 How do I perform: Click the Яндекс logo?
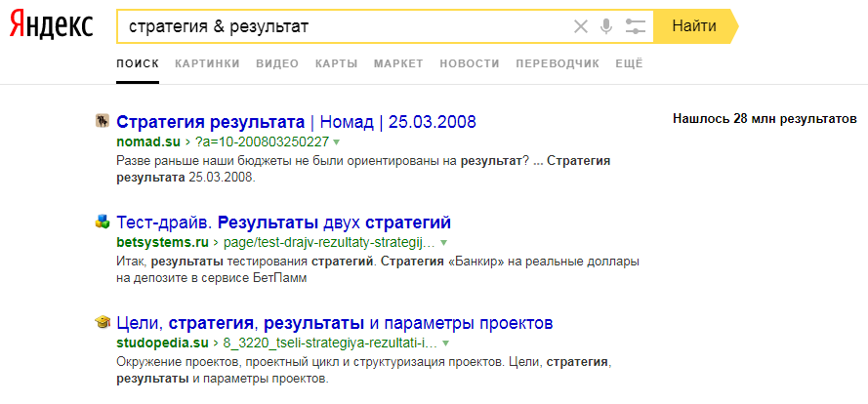(x=52, y=25)
